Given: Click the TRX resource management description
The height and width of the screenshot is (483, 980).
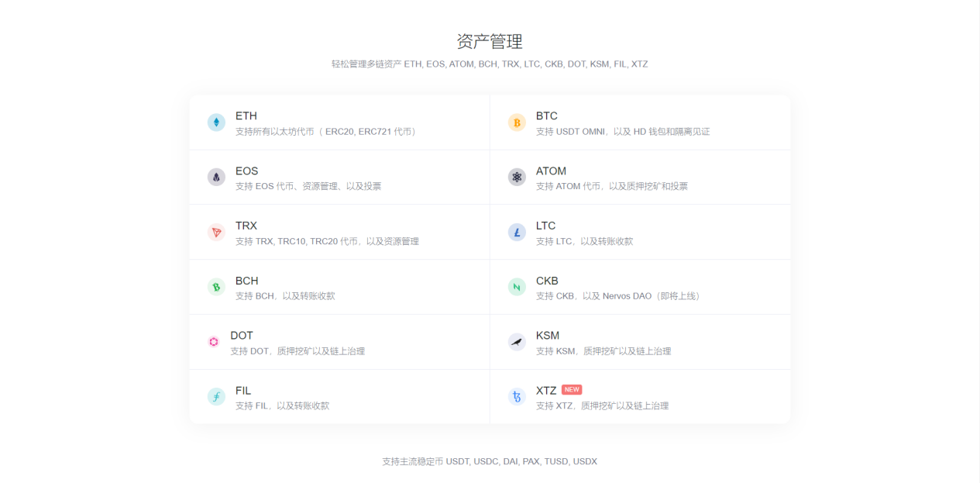Looking at the screenshot, I should (327, 241).
